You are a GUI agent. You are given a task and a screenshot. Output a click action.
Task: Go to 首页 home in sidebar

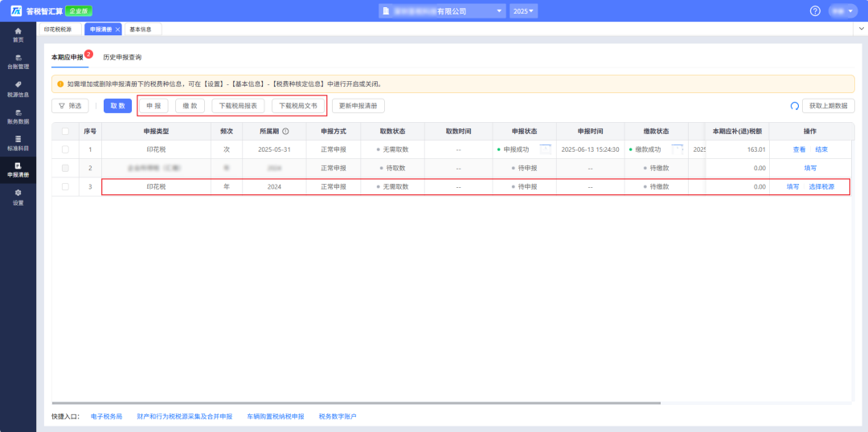18,35
